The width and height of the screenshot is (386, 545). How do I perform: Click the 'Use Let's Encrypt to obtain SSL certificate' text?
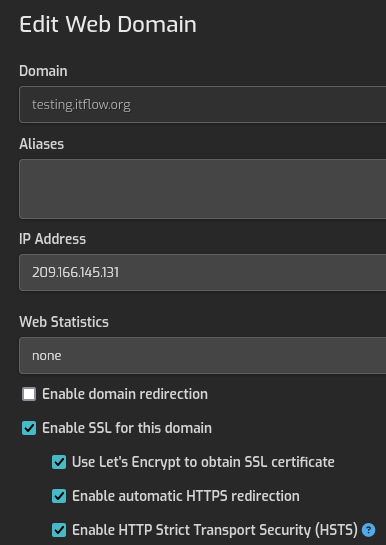(203, 462)
